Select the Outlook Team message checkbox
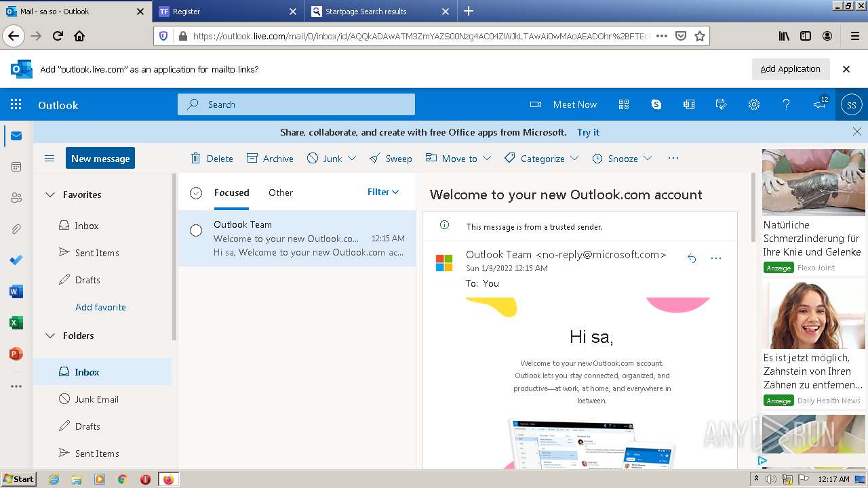The height and width of the screenshot is (488, 868). pos(196,230)
